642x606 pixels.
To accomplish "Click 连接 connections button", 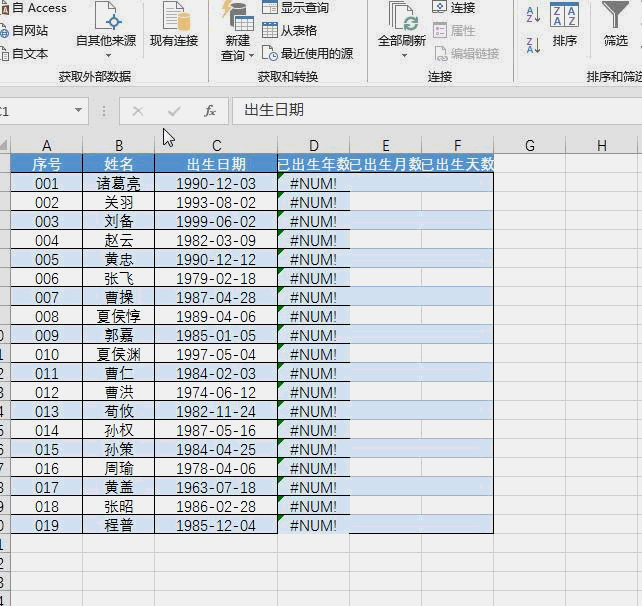I will pyautogui.click(x=454, y=7).
